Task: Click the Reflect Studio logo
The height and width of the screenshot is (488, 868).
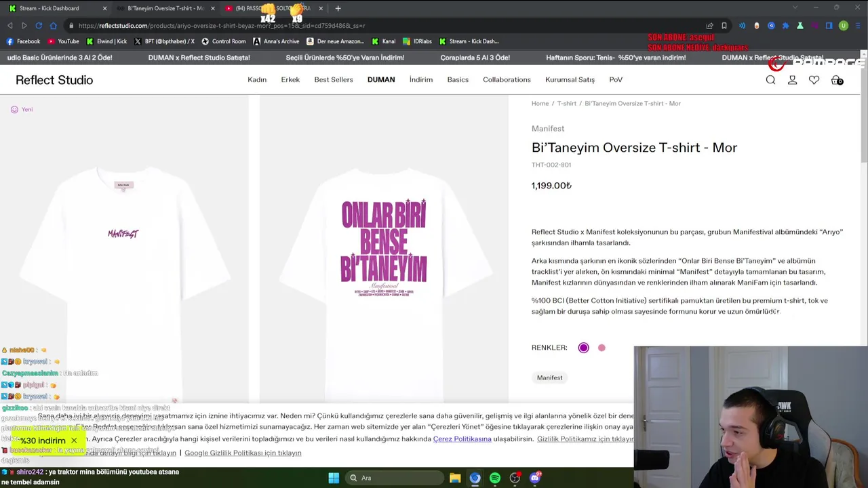Action: click(x=54, y=80)
